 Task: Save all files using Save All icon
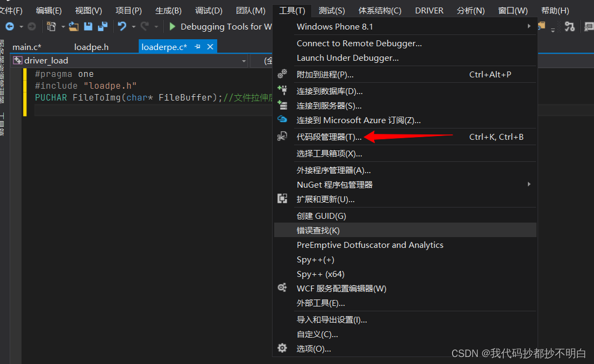point(103,26)
